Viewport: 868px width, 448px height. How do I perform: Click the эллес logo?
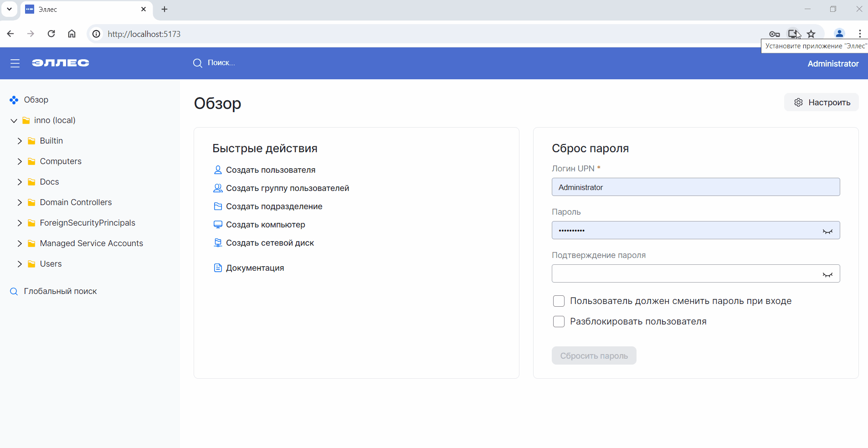click(x=60, y=63)
